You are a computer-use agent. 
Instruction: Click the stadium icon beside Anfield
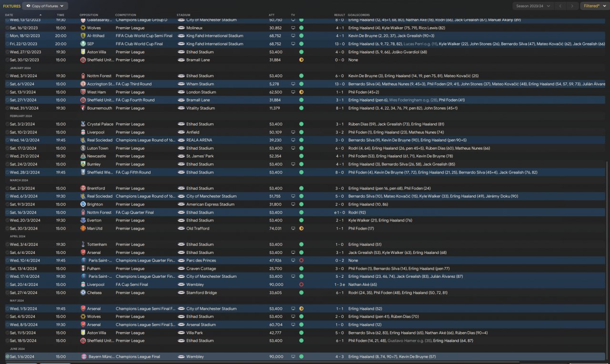pyautogui.click(x=181, y=132)
